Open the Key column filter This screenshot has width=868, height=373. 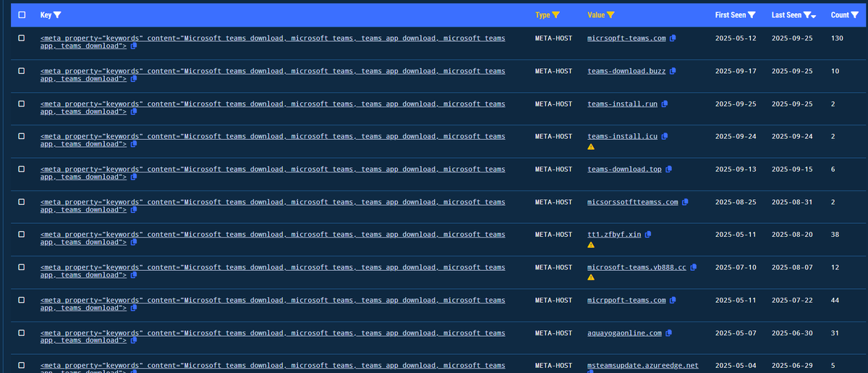click(57, 14)
